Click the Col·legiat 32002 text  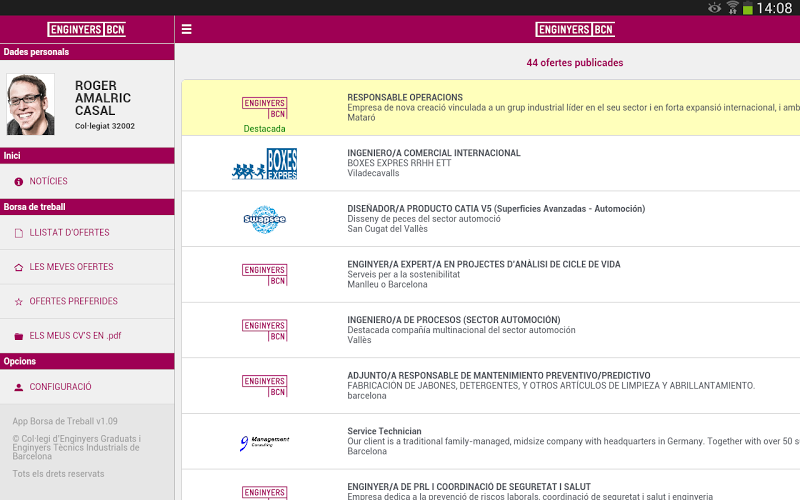click(x=105, y=126)
